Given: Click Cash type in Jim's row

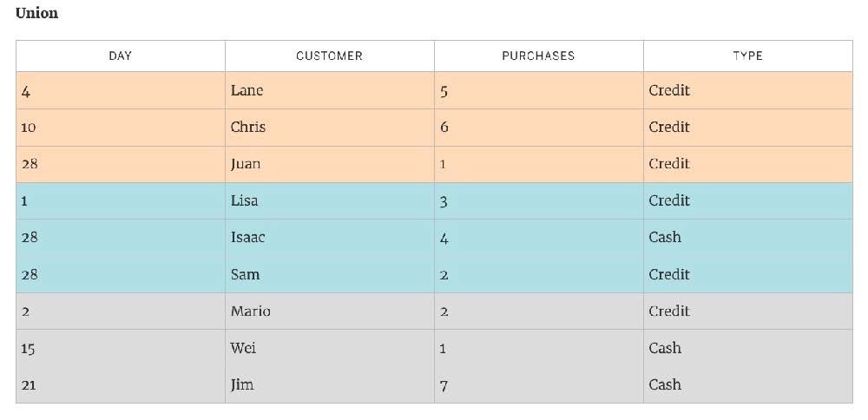Looking at the screenshot, I should (x=665, y=384).
